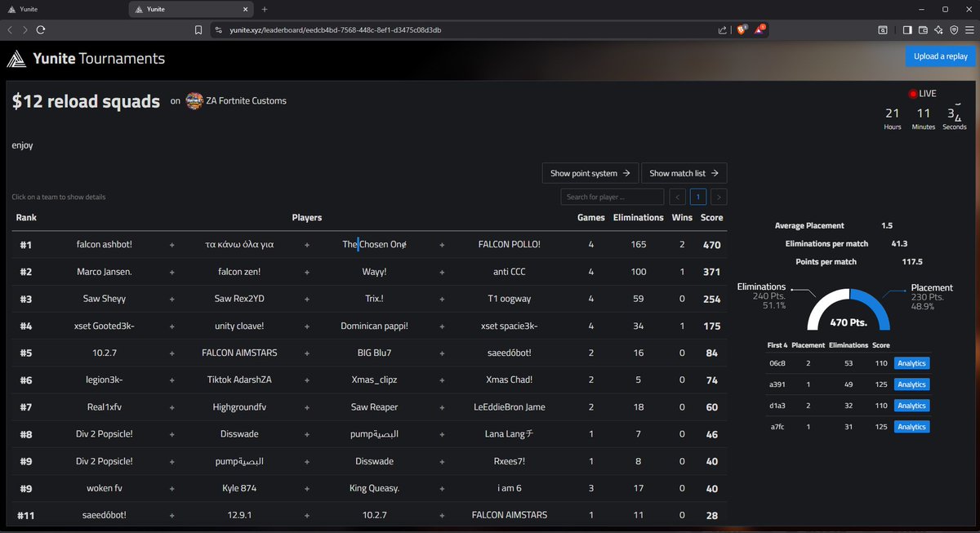The width and height of the screenshot is (980, 533).
Task: Open Brave Rewards triangle icon
Action: click(x=760, y=29)
